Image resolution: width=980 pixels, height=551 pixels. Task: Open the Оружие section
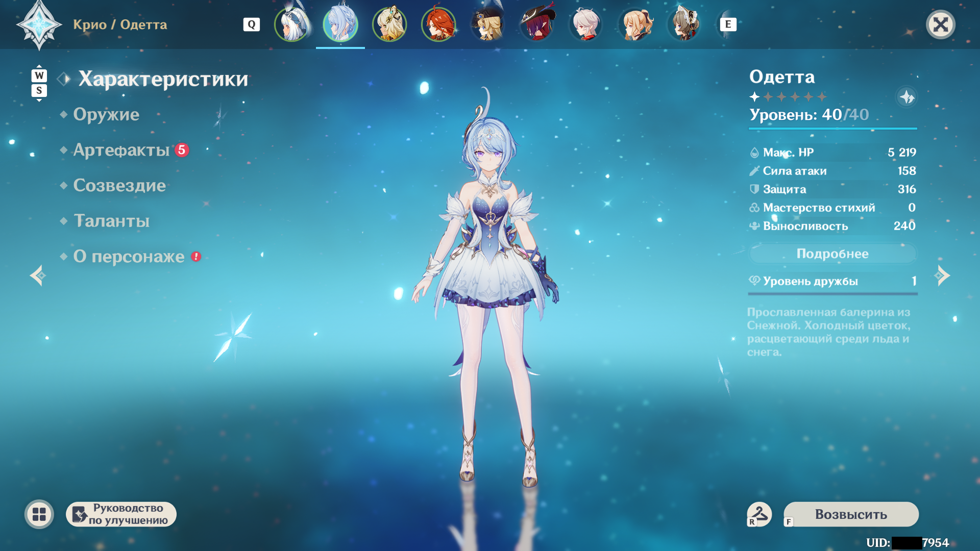(x=106, y=114)
